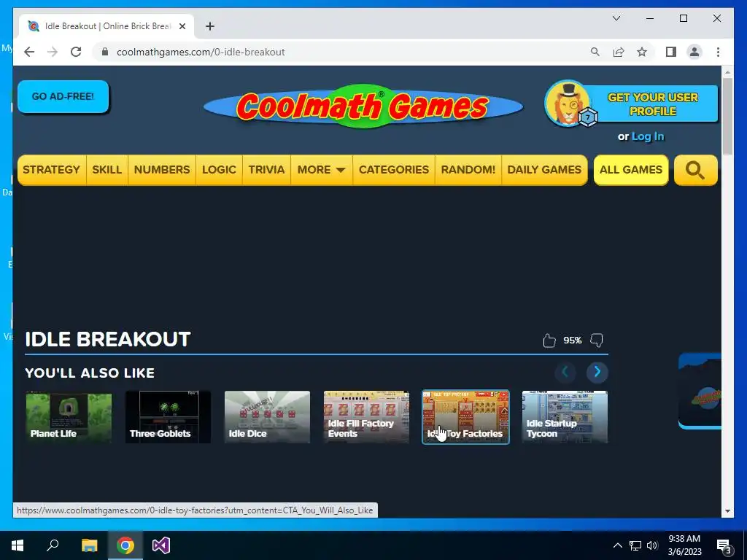Viewport: 747px width, 560px height.
Task: Click the page scrollbar up arrow
Action: point(727,72)
